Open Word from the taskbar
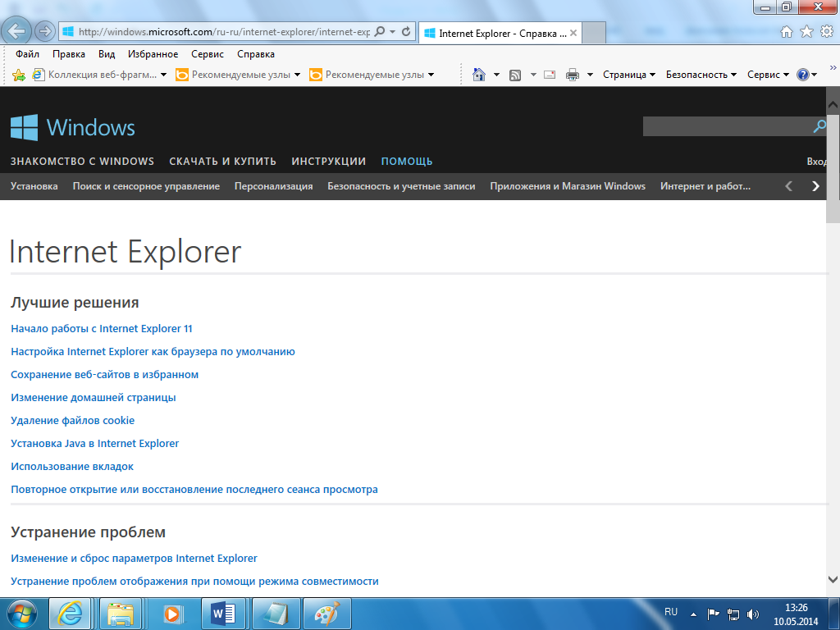The height and width of the screenshot is (630, 840). coord(223,614)
